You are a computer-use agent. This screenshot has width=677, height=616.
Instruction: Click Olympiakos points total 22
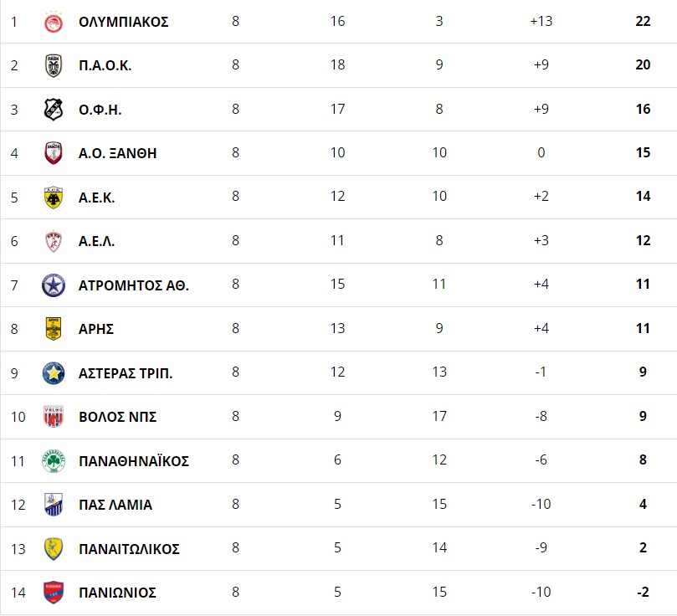[x=643, y=21]
